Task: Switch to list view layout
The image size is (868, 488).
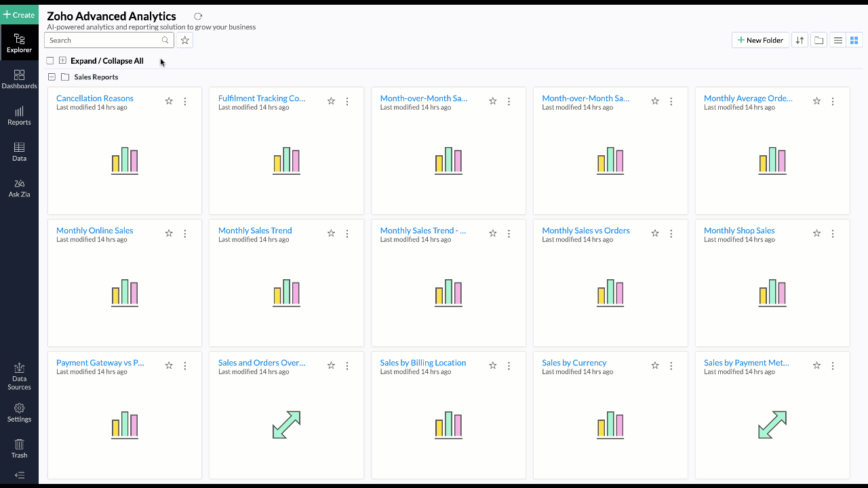Action: click(838, 41)
